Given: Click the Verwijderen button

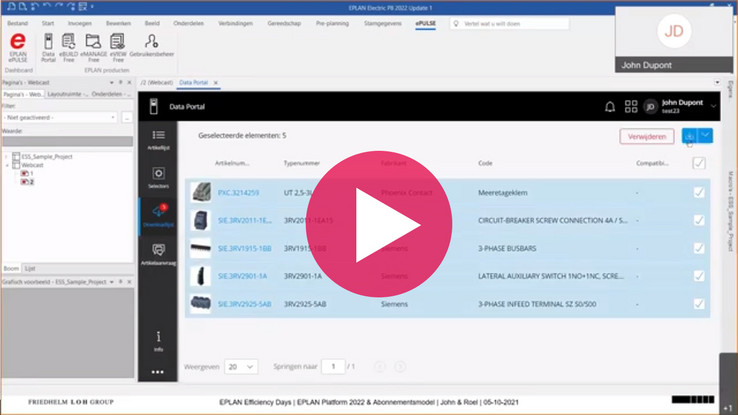Looking at the screenshot, I should [x=647, y=136].
